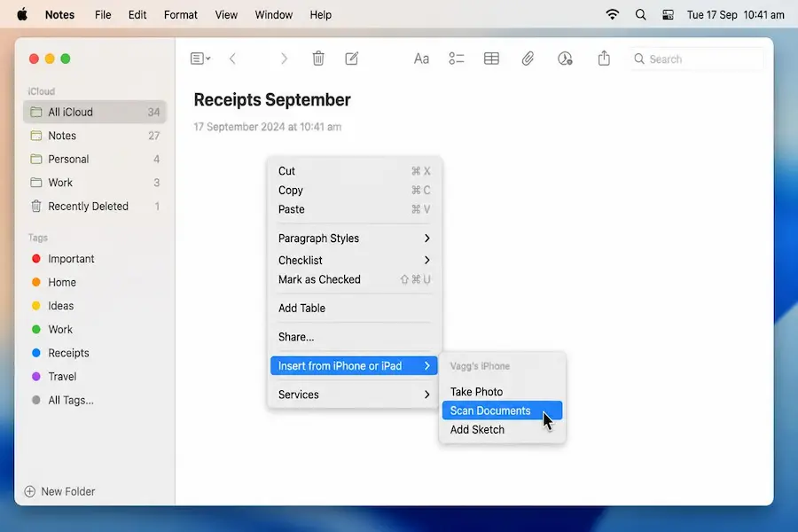
Task: Open the Work folder under iCloud
Action: pyautogui.click(x=95, y=183)
